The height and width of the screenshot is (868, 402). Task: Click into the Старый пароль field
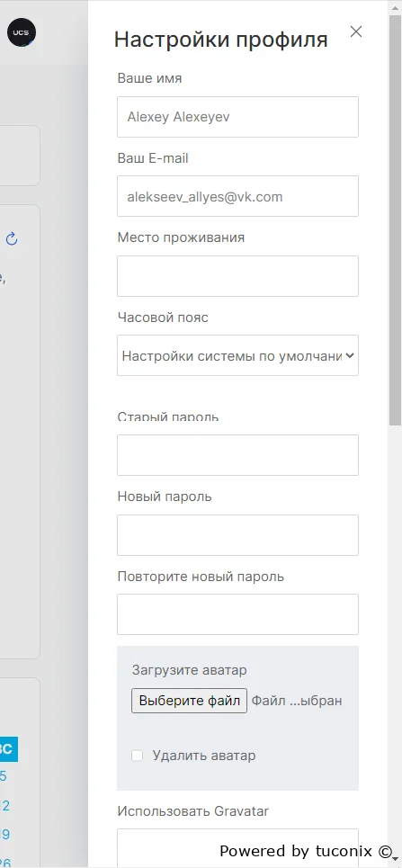[237, 455]
